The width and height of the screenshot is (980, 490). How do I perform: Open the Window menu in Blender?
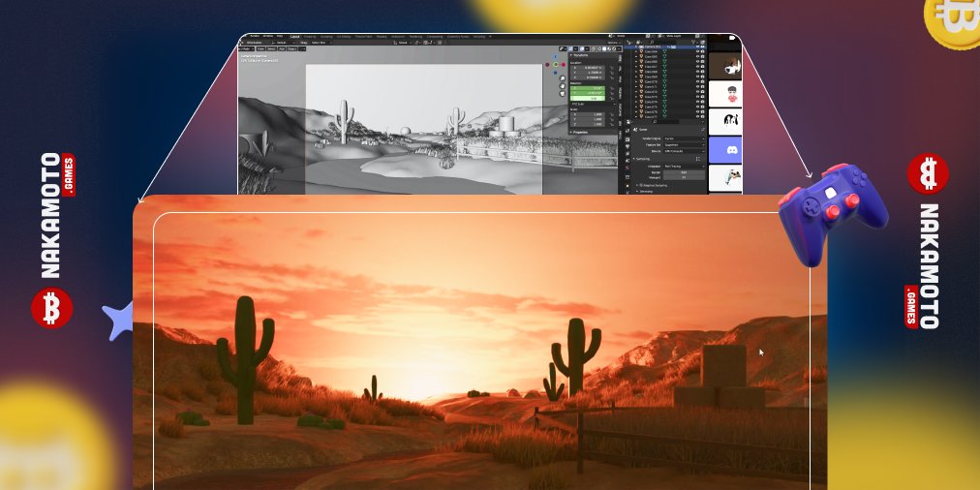(268, 36)
